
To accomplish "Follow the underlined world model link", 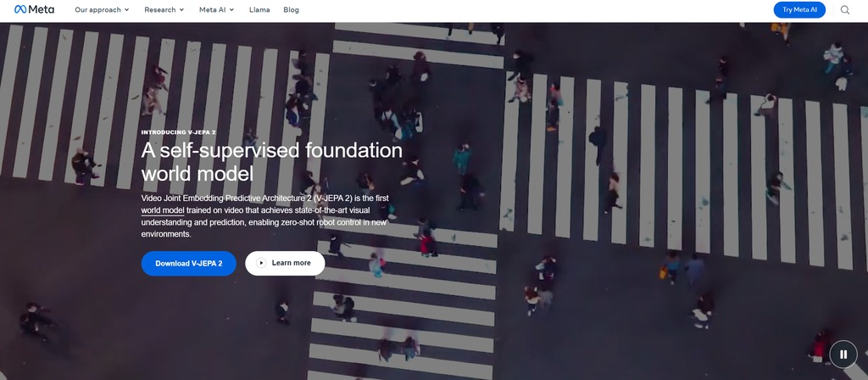I will [x=162, y=210].
